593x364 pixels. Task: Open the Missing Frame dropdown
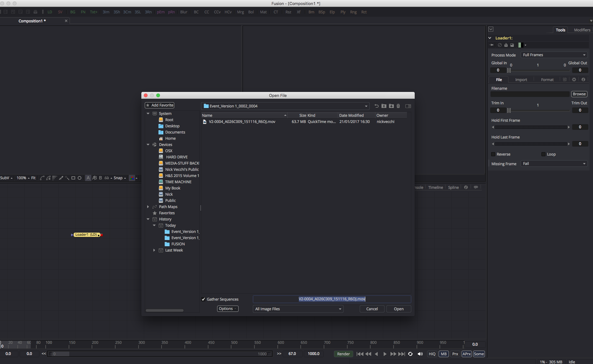tap(554, 164)
